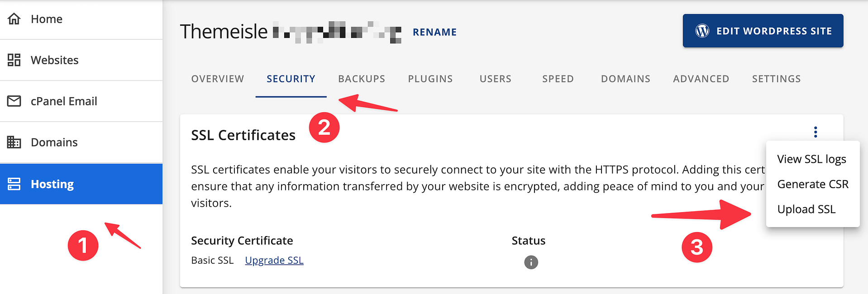Click the Home house icon
This screenshot has height=294, width=868.
tap(14, 19)
